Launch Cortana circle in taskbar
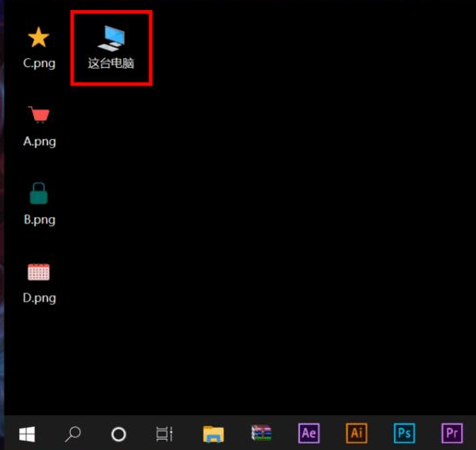The image size is (476, 450). tap(119, 434)
